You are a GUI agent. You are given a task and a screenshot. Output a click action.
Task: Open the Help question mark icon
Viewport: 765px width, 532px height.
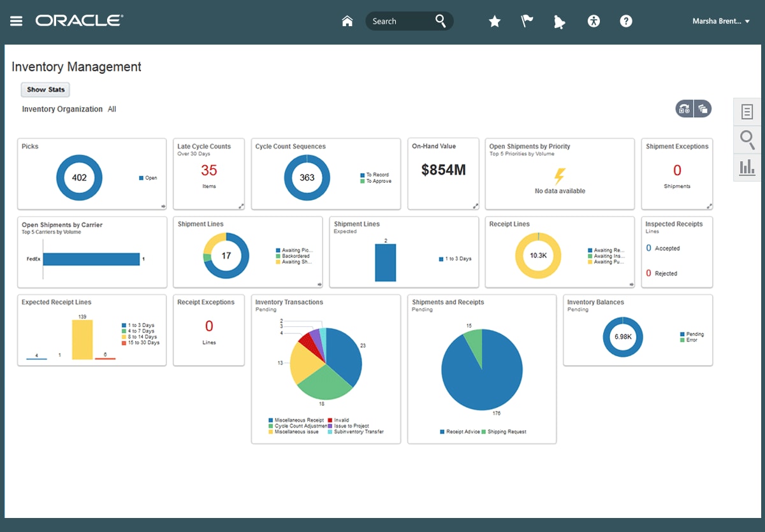point(626,21)
